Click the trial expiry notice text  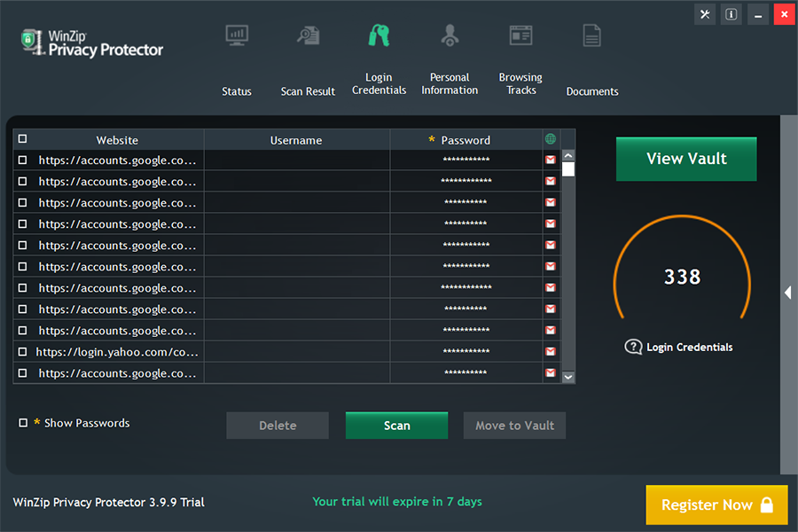pos(397,502)
